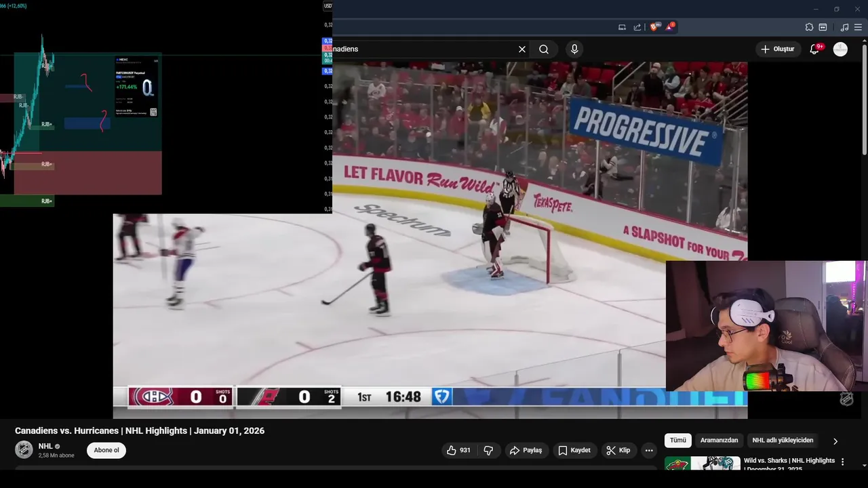Screen dimensions: 868x488
Task: Select the NHL adlı yükleyiciden chip
Action: pyautogui.click(x=783, y=441)
